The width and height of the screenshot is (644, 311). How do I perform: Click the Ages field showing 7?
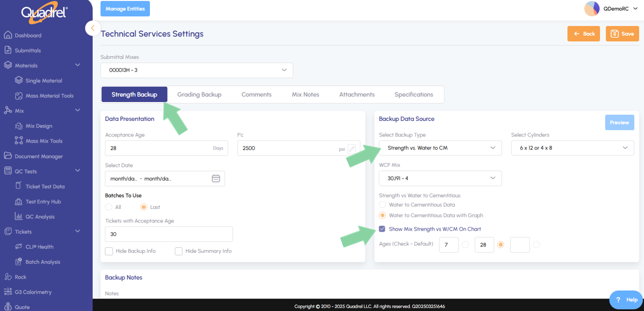pos(449,245)
